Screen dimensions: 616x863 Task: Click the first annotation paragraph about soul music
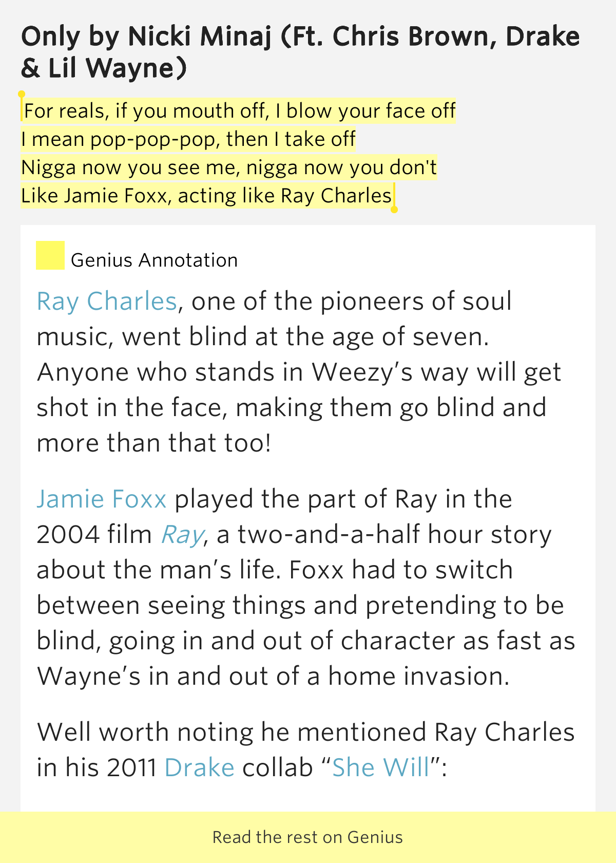[299, 372]
